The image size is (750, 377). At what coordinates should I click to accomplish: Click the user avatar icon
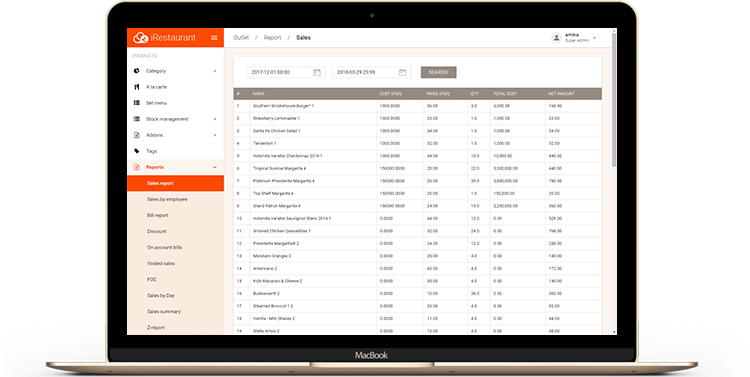[x=556, y=37]
